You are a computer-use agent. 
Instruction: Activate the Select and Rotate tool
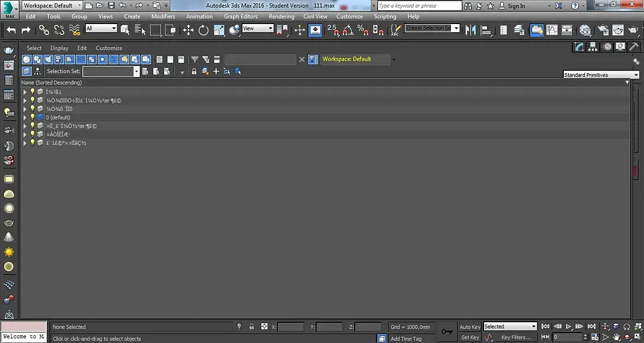(204, 30)
